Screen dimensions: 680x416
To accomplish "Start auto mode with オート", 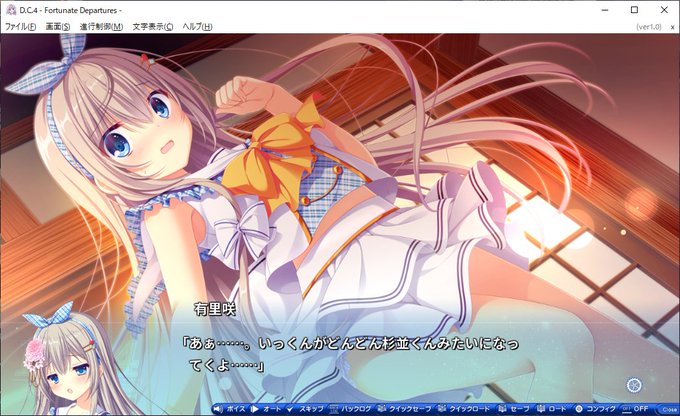I will point(266,409).
